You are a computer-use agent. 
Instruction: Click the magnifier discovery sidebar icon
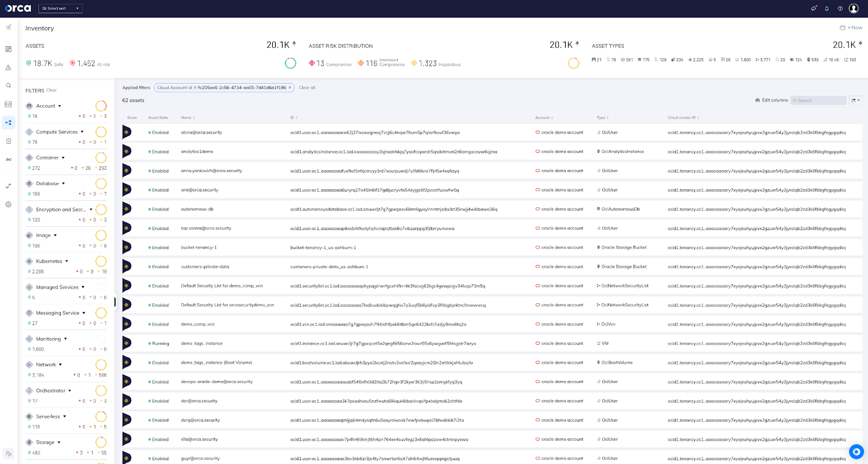(x=8, y=86)
